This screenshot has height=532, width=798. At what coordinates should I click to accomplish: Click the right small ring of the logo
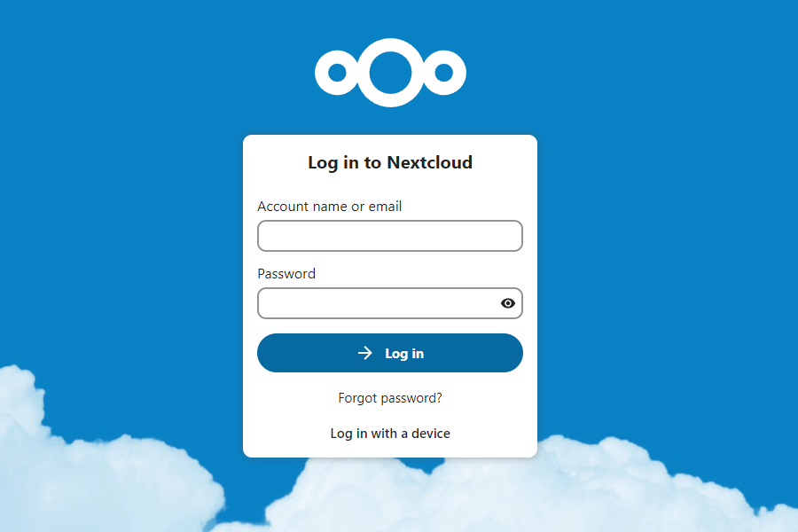tap(444, 73)
